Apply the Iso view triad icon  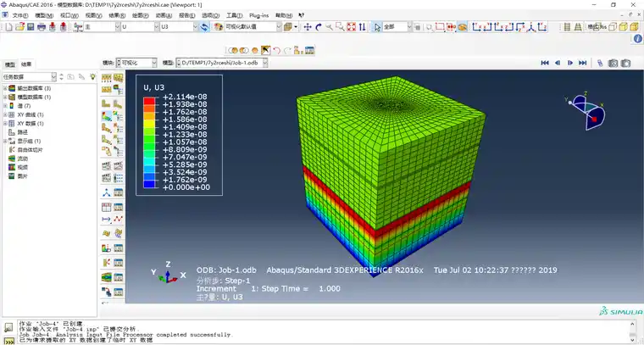tap(532, 27)
